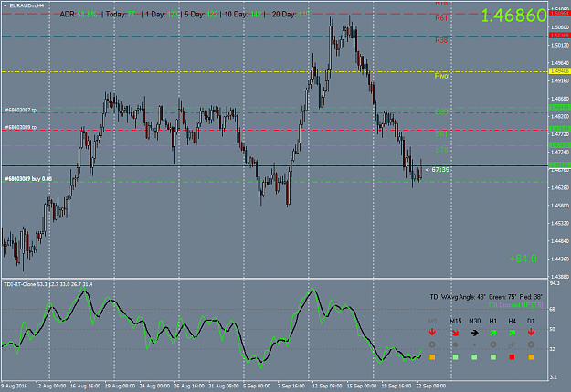Click the R61 resistance level label
This screenshot has width=571, height=392.
[x=441, y=18]
